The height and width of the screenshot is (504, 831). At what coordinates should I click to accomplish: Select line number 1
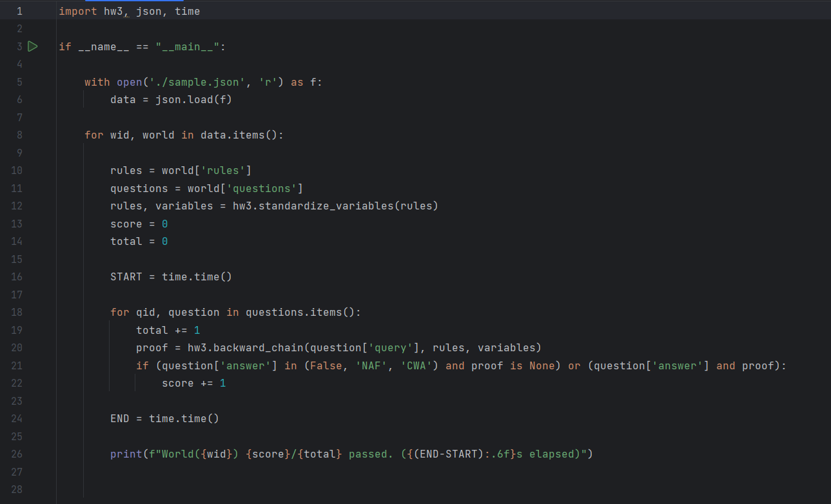point(19,10)
